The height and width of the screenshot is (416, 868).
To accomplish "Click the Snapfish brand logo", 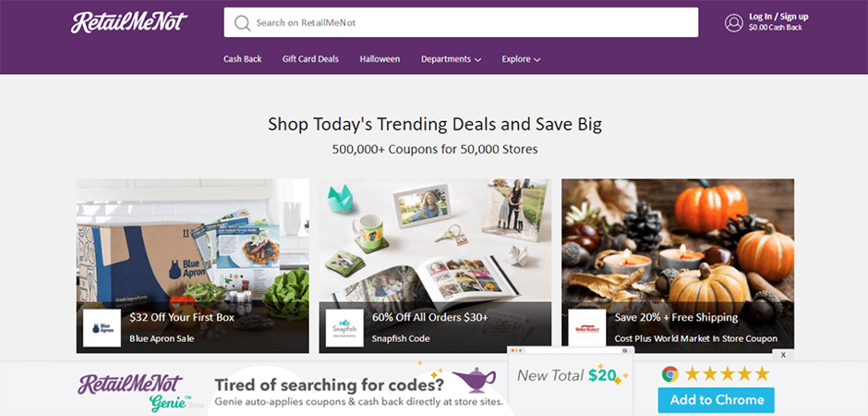I will coord(344,328).
